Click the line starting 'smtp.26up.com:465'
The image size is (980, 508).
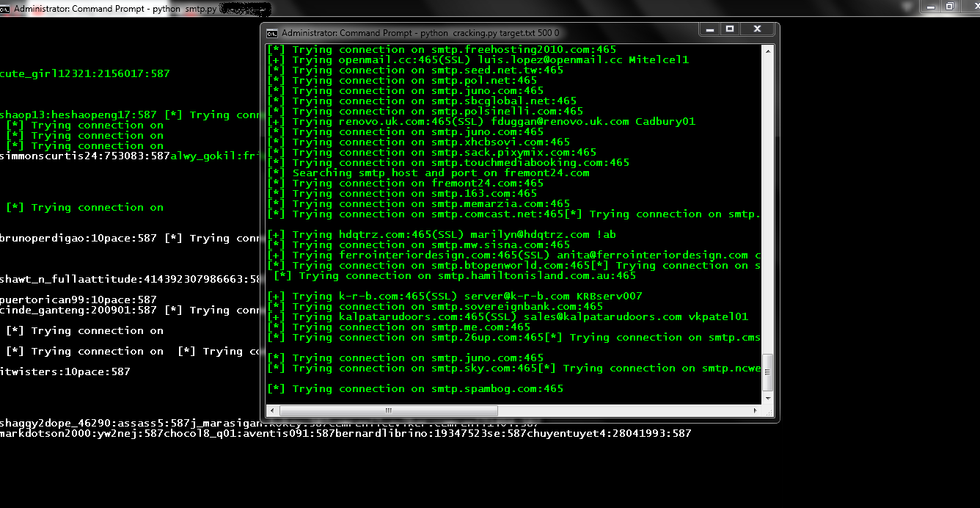coord(514,338)
